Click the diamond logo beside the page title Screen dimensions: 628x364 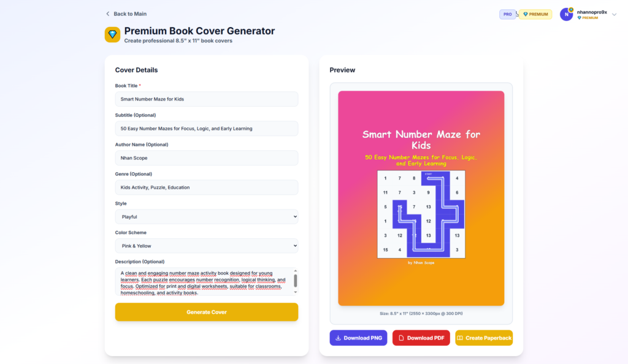(x=112, y=35)
